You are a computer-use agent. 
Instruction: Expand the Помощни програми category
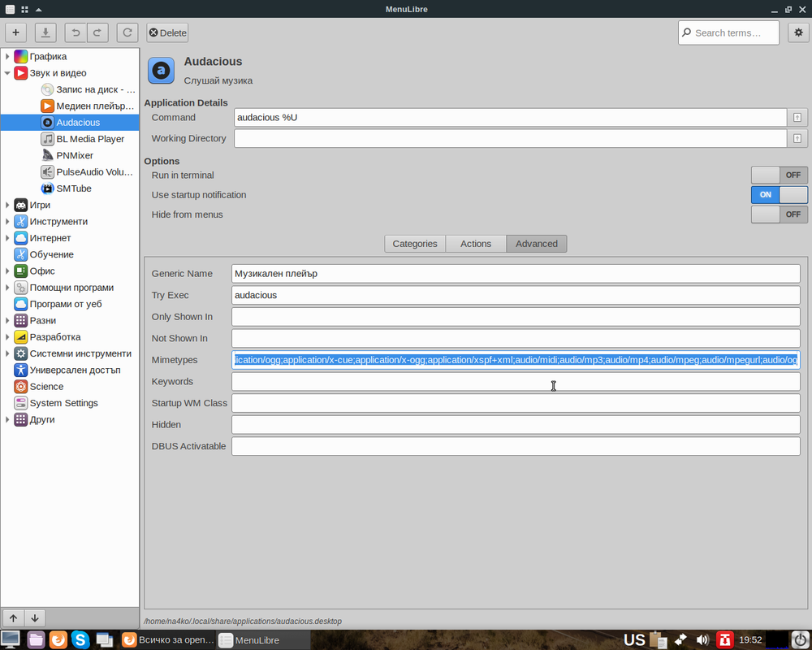[x=7, y=288]
